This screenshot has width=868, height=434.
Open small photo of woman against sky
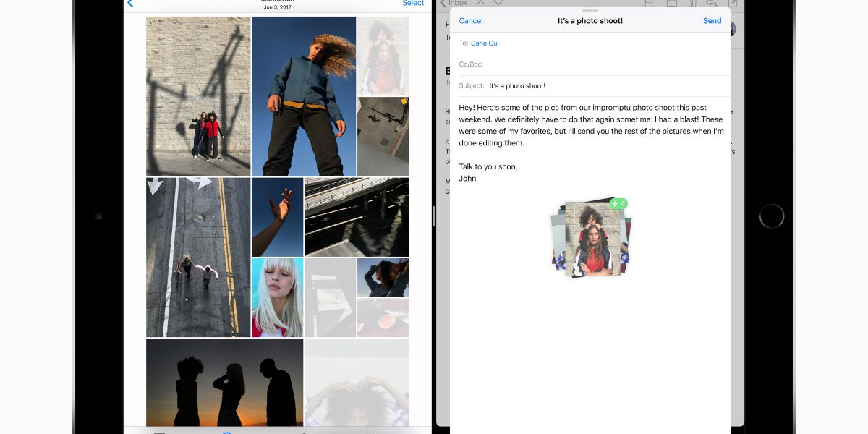tap(383, 278)
